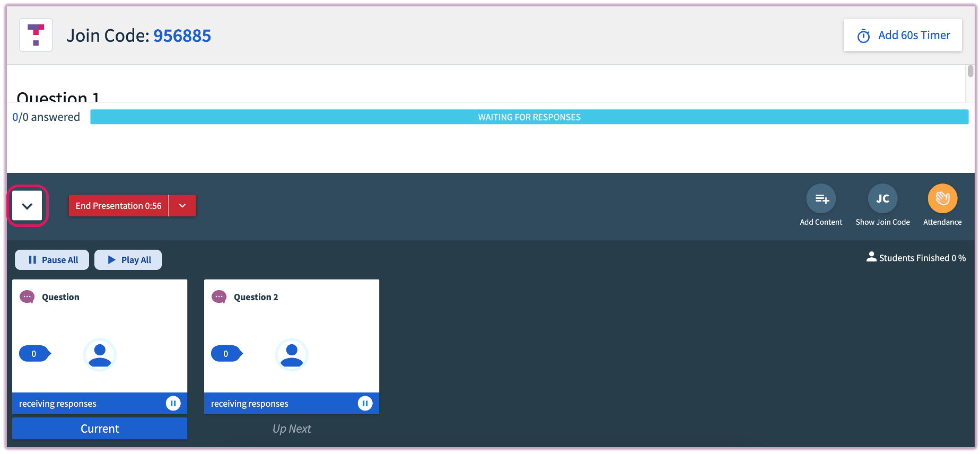Click speech bubble icon on Question card
Screen dimensions: 980x454
pyautogui.click(x=27, y=297)
